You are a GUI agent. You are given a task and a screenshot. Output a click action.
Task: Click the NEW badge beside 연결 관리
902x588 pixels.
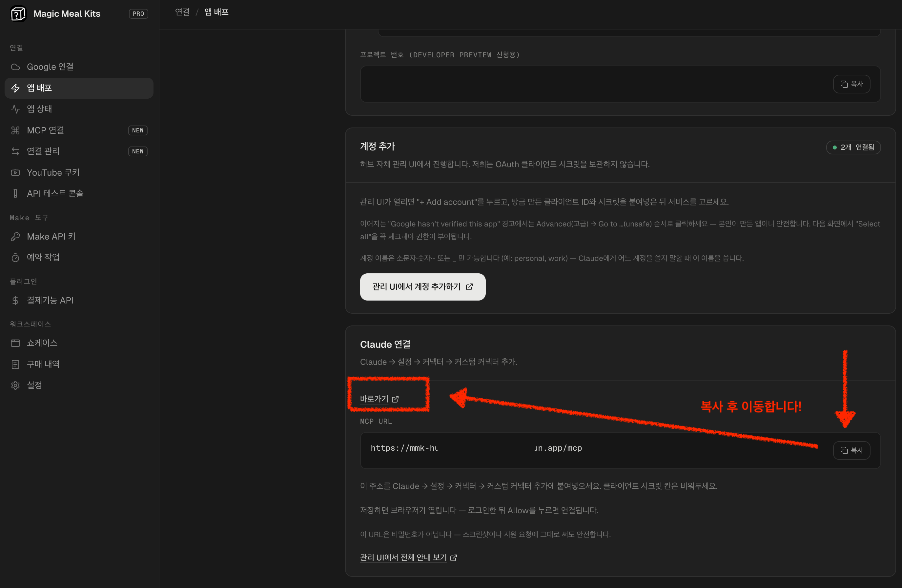138,151
